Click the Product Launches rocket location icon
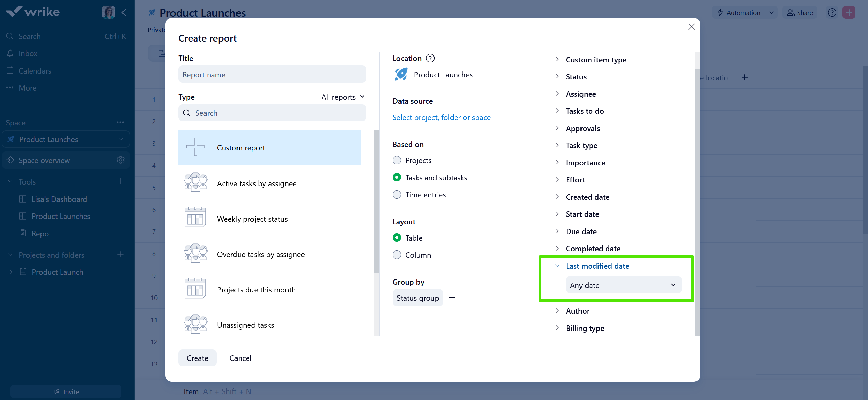 point(401,74)
